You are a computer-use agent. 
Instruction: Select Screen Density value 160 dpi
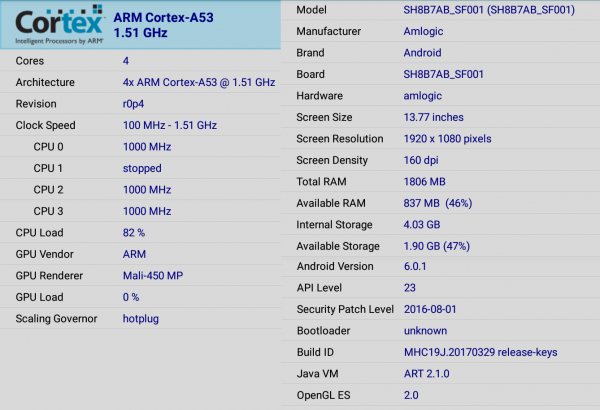[x=421, y=160]
